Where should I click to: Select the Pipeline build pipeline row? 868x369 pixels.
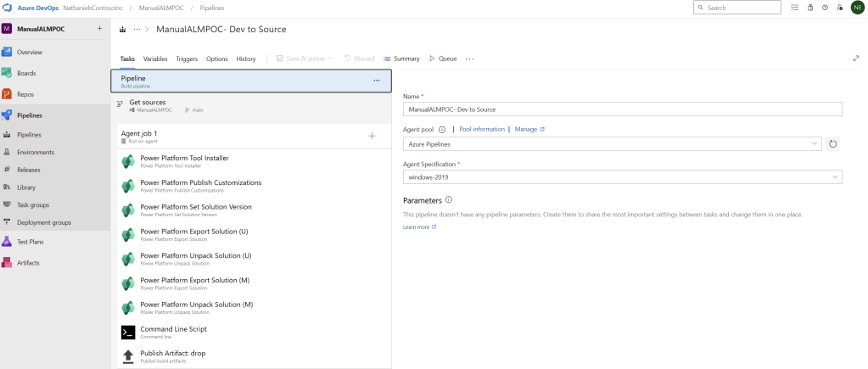(x=251, y=81)
